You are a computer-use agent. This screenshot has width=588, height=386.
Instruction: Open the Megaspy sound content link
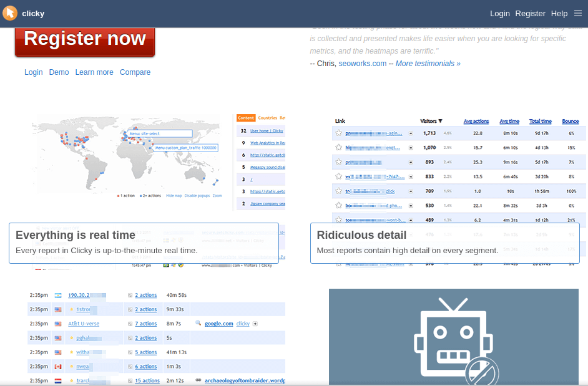click(268, 167)
